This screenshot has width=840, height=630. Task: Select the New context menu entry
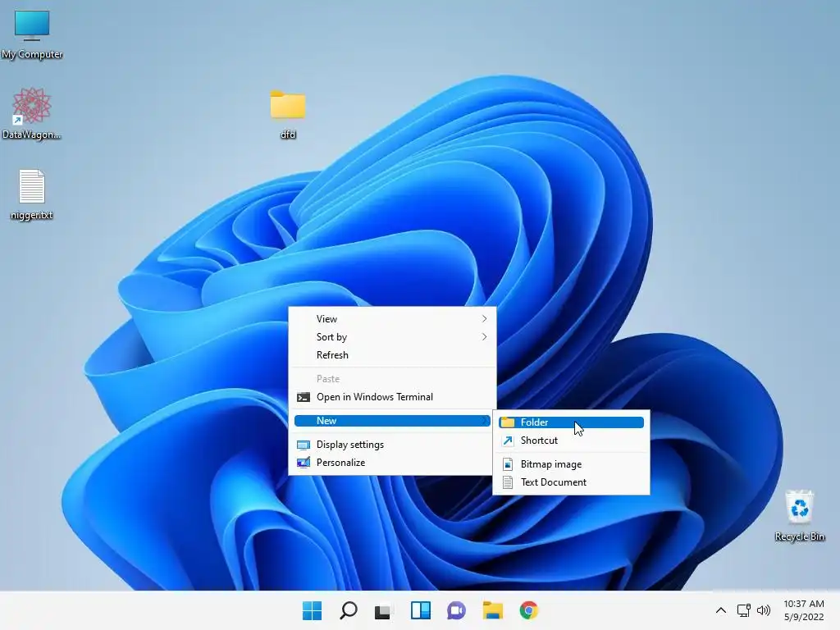392,421
